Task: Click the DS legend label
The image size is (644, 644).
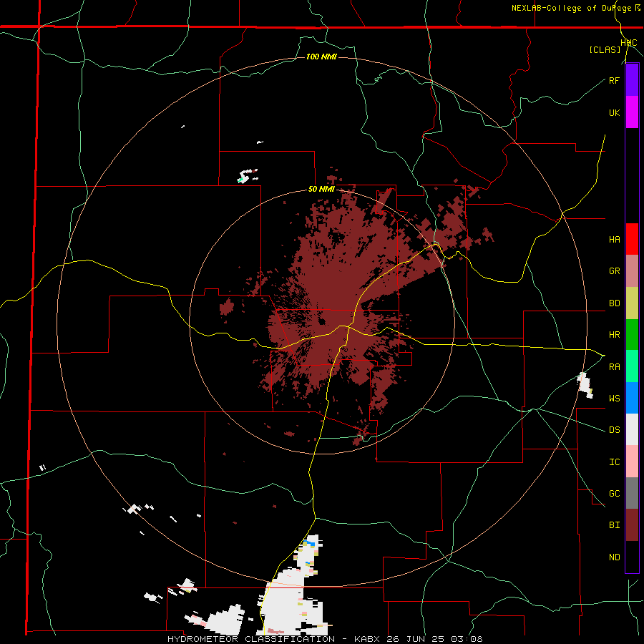Action: (x=614, y=429)
